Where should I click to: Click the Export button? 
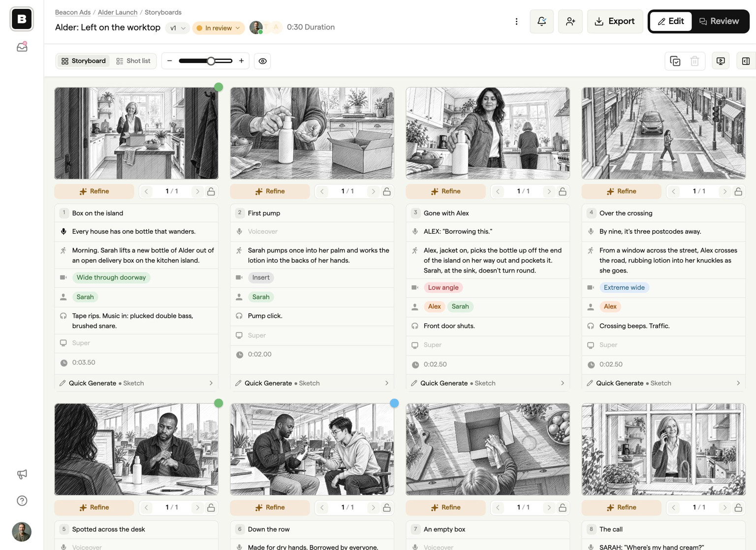615,22
